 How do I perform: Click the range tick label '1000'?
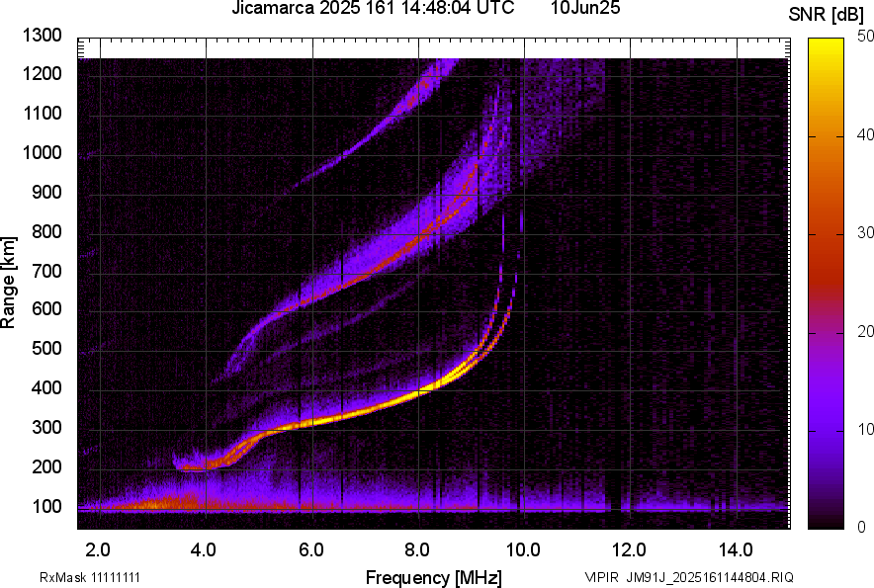(43, 152)
